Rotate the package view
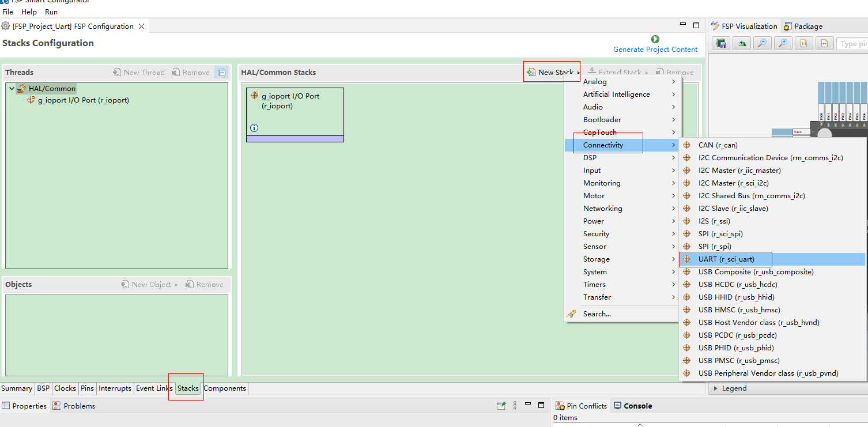 coord(742,43)
